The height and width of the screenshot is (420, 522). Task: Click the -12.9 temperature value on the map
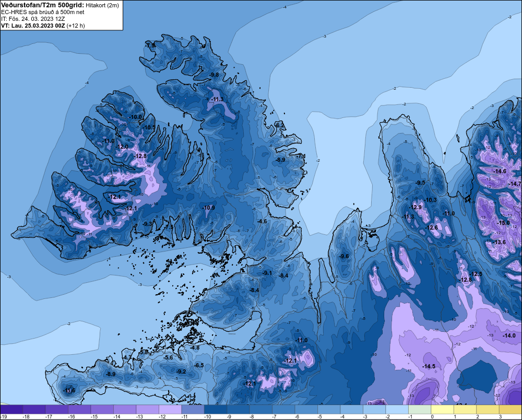[x=416, y=207]
